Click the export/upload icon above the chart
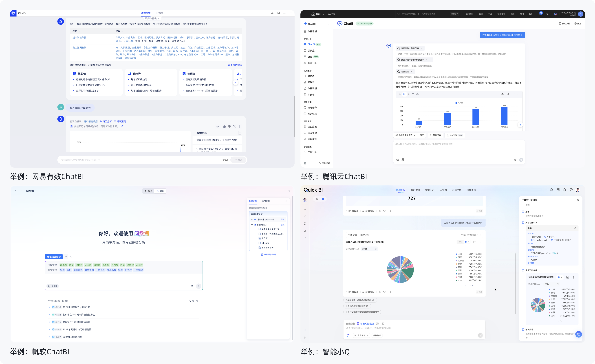Image resolution: width=595 pixels, height=364 pixels. (x=502, y=94)
